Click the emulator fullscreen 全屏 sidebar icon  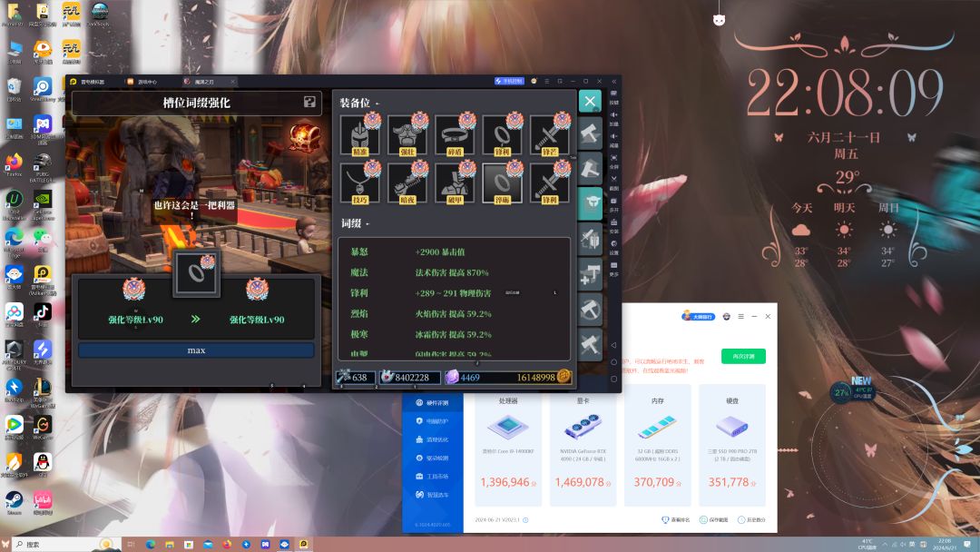coord(613,162)
